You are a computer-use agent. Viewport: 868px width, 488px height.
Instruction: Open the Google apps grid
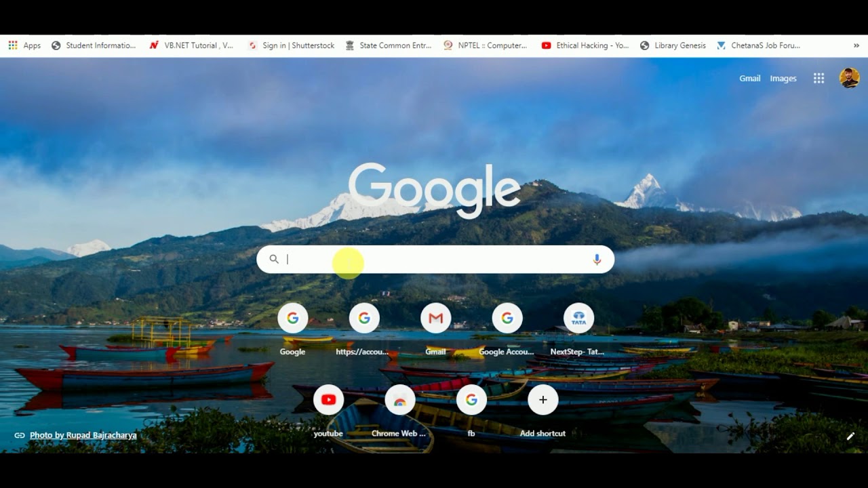click(x=818, y=79)
